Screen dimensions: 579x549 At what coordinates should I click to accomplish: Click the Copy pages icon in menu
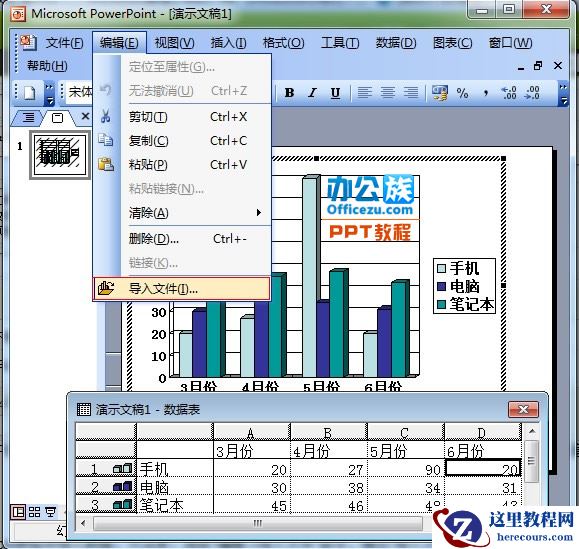pyautogui.click(x=106, y=140)
